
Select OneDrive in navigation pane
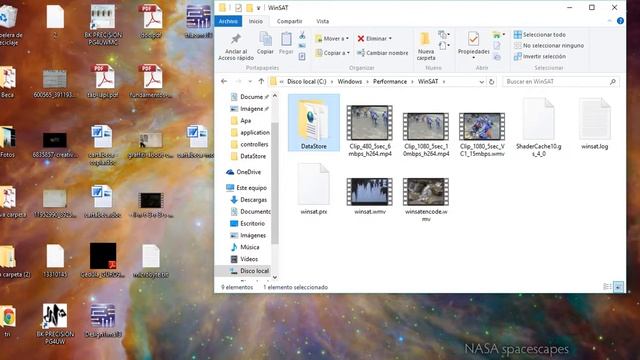[x=244, y=172]
